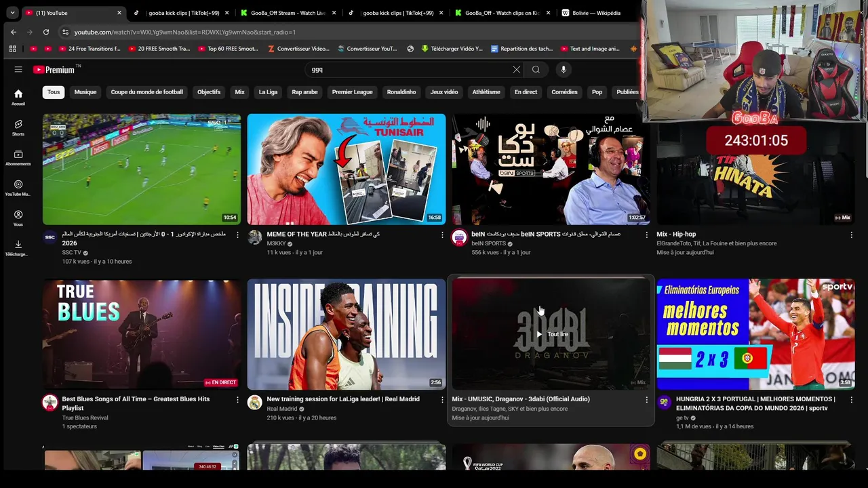The width and height of the screenshot is (868, 488).
Task: Open the ge tv channel avatar
Action: coord(664,403)
